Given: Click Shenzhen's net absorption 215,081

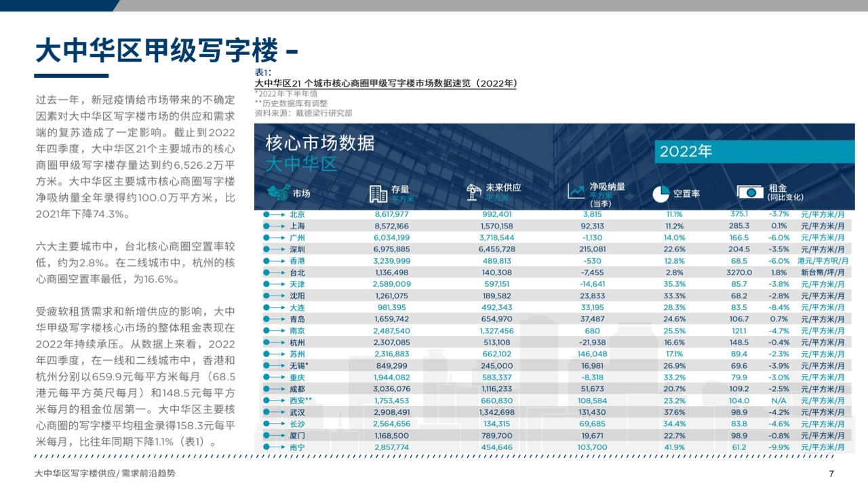Looking at the screenshot, I should (x=593, y=249).
